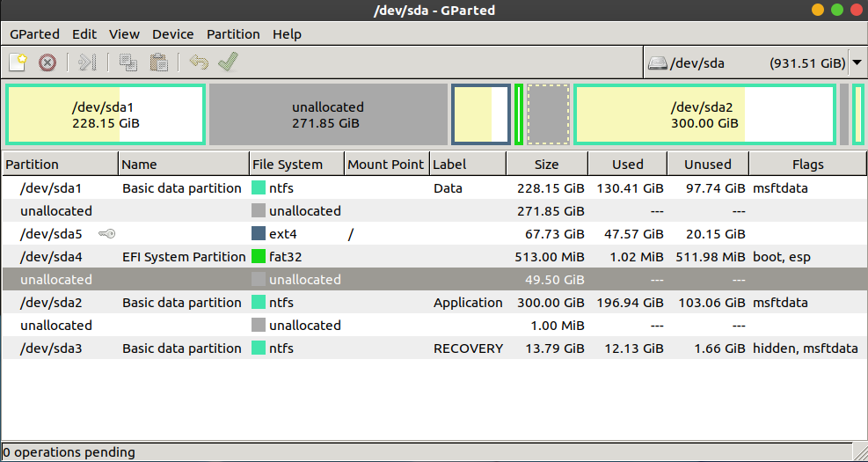Click the Apply all operations checkmark
The height and width of the screenshot is (462, 868).
[228, 62]
